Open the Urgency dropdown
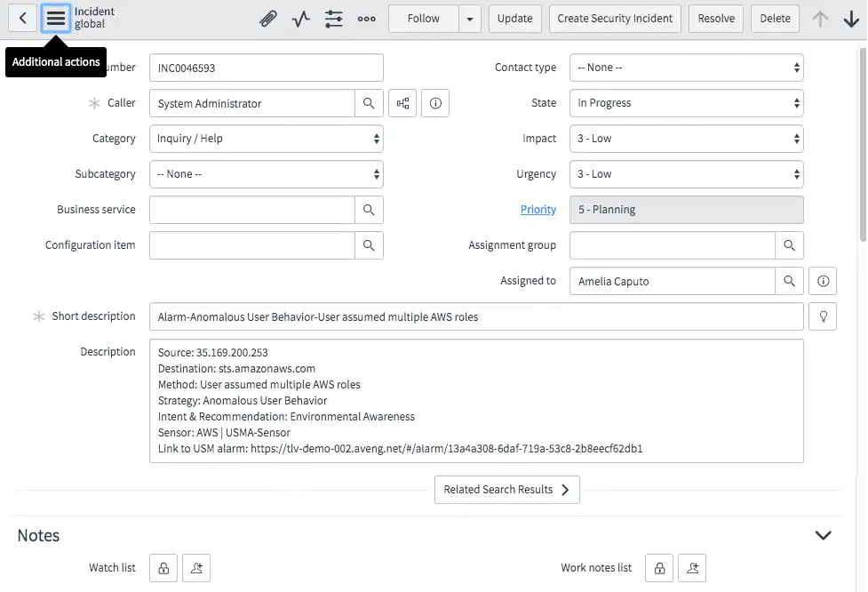 687,174
